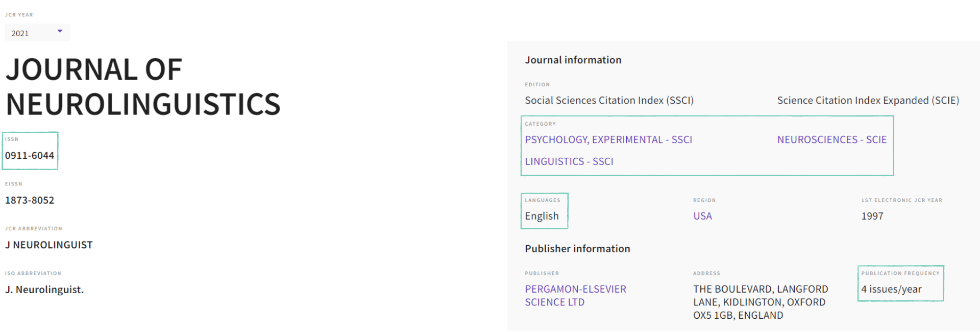Click the Social Sciences Citation Index edition

[609, 101]
